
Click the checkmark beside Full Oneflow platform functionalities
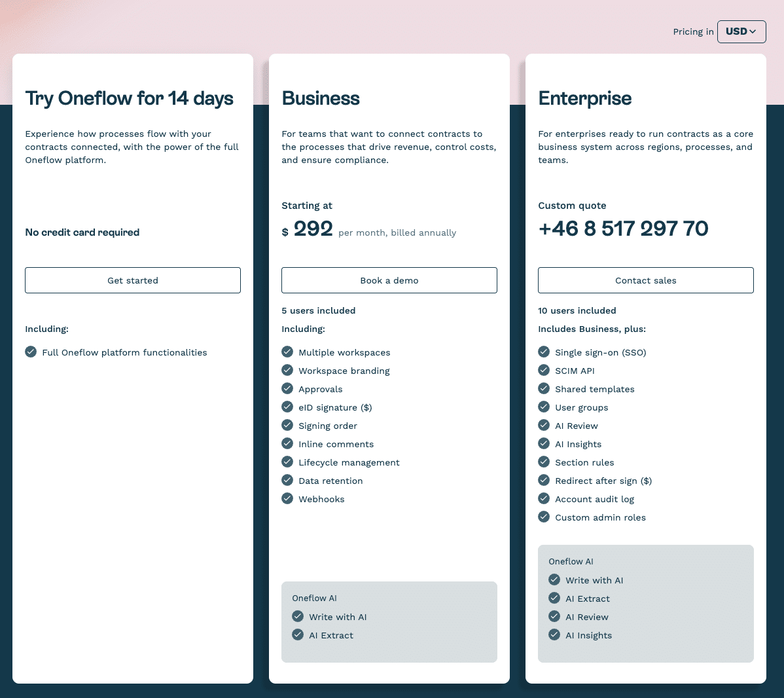[x=31, y=352]
